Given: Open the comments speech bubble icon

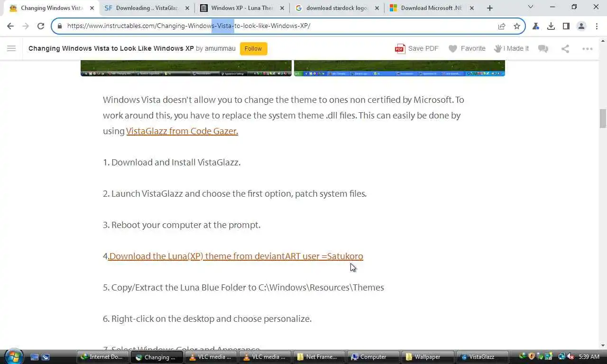Looking at the screenshot, I should (x=543, y=48).
